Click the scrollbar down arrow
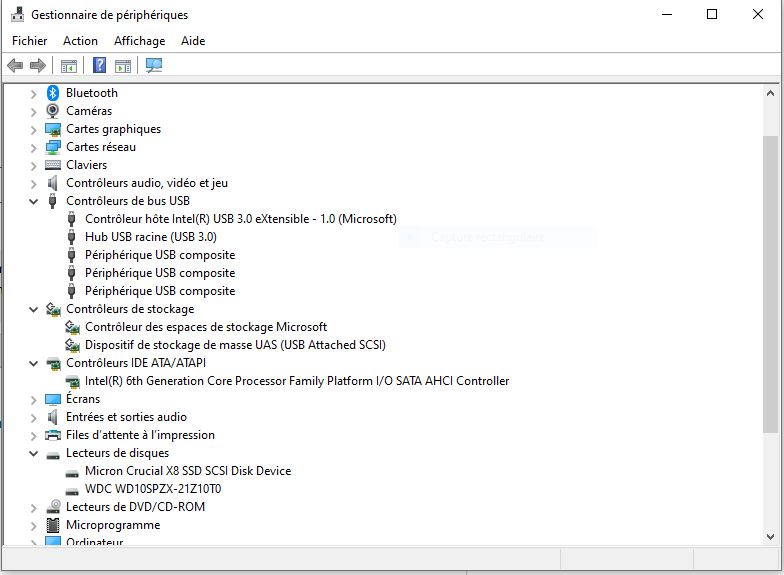Image resolution: width=784 pixels, height=575 pixels. (770, 536)
